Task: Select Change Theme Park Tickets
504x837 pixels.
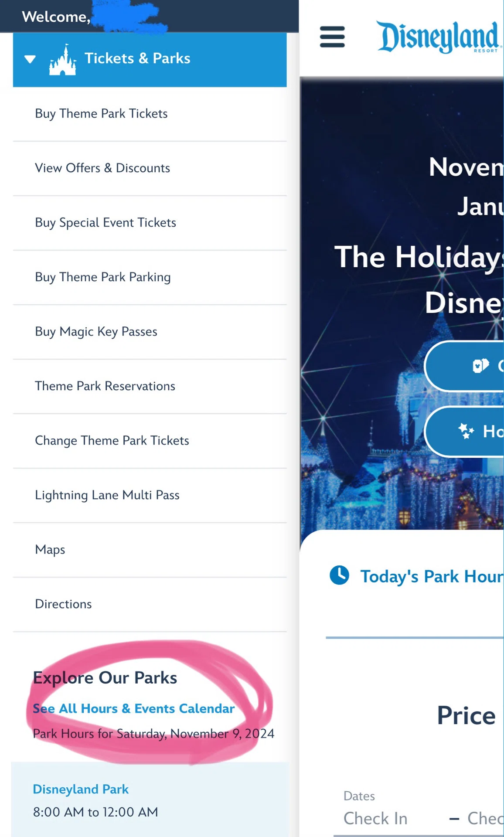Action: coord(150,441)
